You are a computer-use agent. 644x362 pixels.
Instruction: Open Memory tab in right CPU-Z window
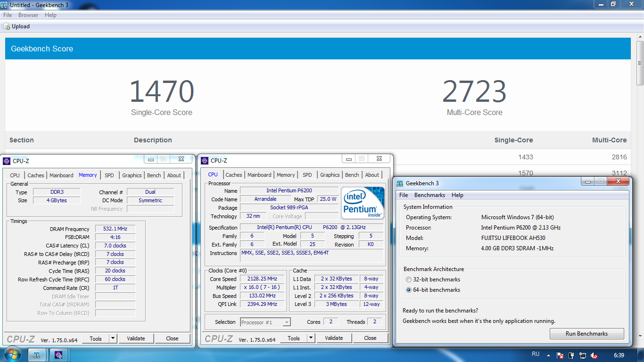pos(286,175)
